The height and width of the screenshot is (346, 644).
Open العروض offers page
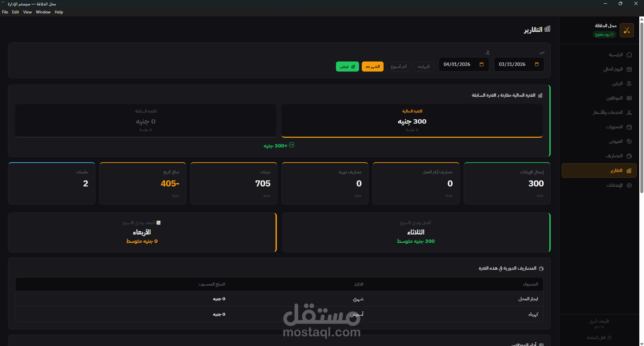click(599, 141)
